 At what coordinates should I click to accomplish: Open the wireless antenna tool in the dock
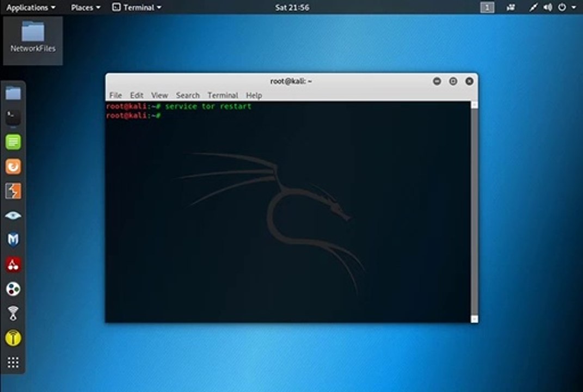click(13, 313)
